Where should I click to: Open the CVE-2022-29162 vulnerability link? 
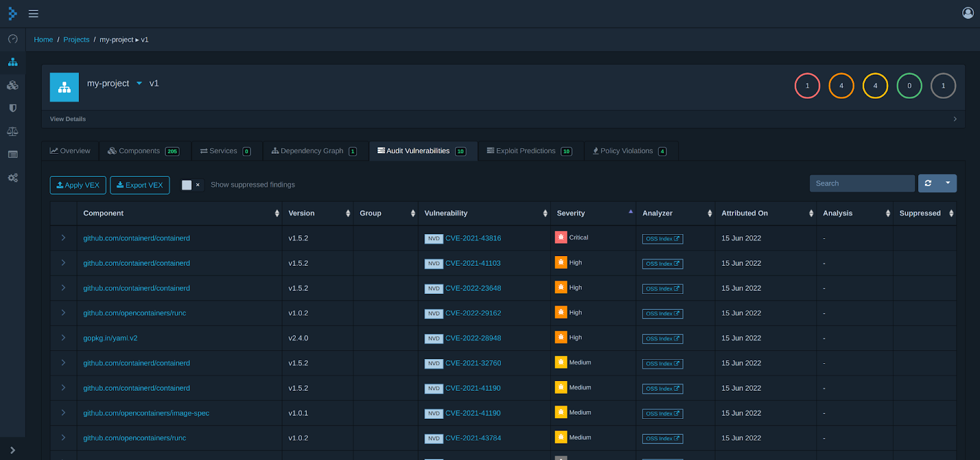[x=473, y=313]
